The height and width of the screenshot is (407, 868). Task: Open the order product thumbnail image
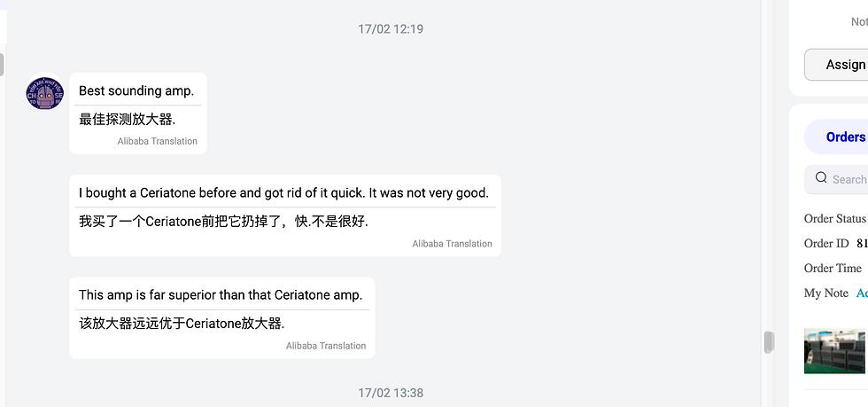pos(834,351)
